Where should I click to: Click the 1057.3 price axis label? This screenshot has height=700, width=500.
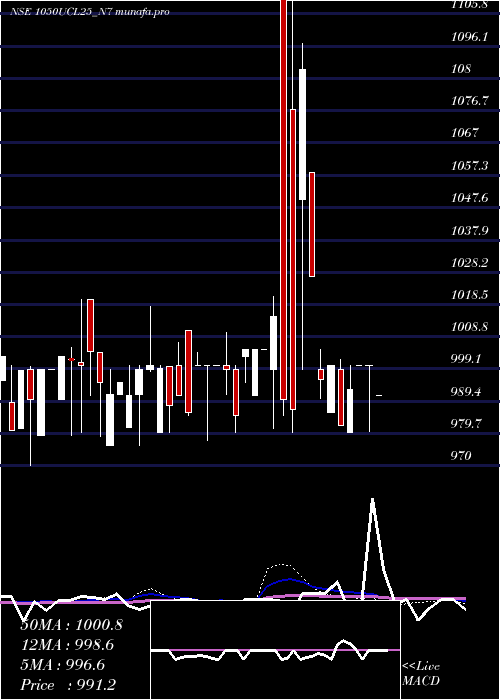click(469, 166)
